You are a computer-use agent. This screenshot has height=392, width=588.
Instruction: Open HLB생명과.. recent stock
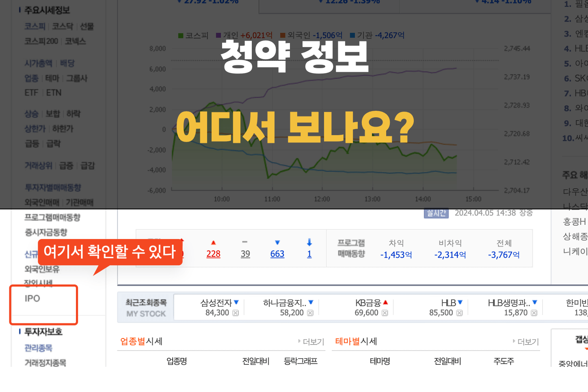pyautogui.click(x=509, y=303)
